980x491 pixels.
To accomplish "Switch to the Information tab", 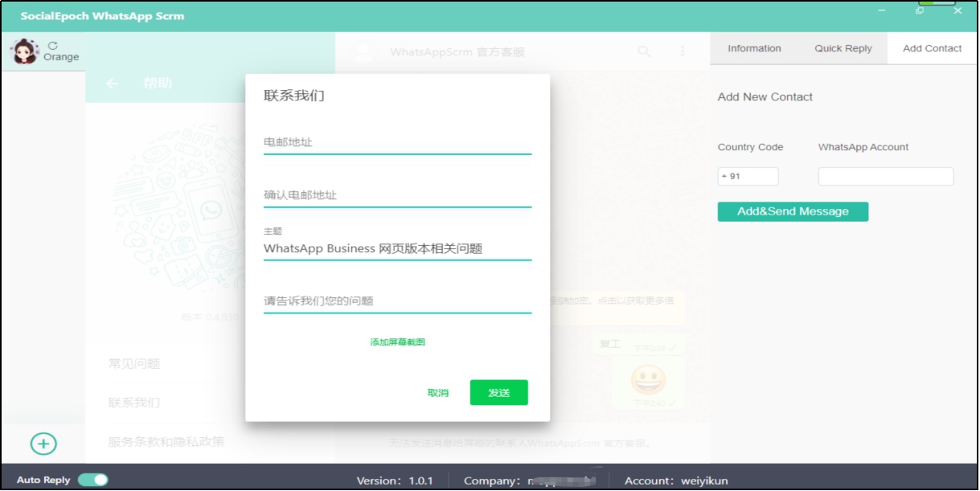I will [x=754, y=48].
